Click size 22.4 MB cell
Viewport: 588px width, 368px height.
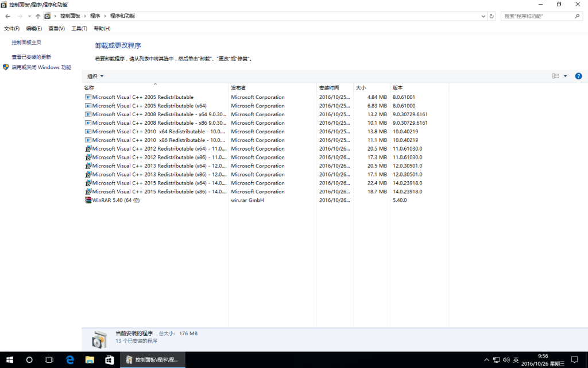coord(377,183)
